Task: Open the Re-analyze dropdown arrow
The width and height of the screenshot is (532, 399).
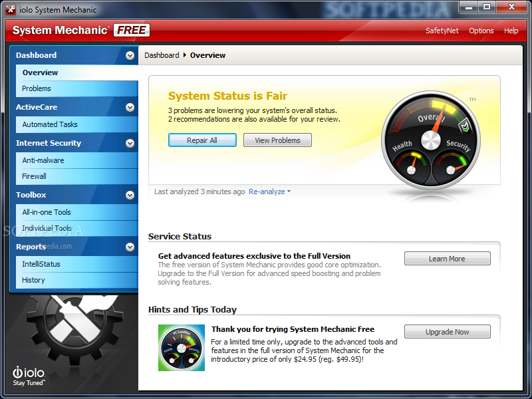Action: tap(289, 192)
